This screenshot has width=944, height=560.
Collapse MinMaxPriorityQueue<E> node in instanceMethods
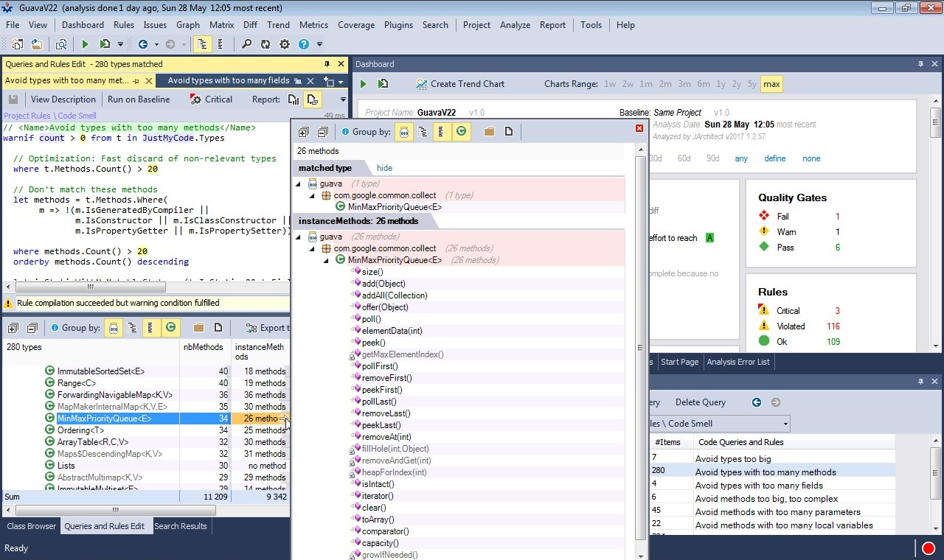(x=326, y=260)
